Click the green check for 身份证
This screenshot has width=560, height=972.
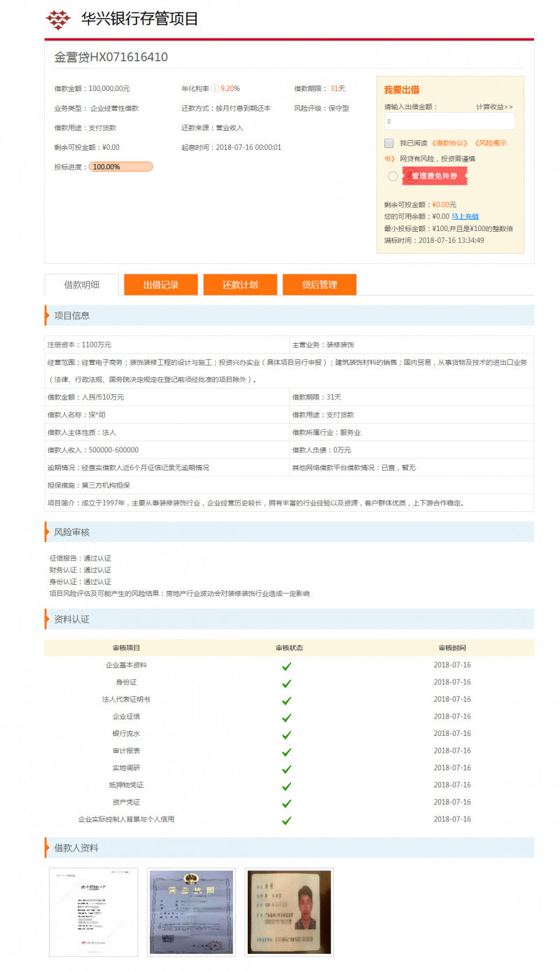286,683
